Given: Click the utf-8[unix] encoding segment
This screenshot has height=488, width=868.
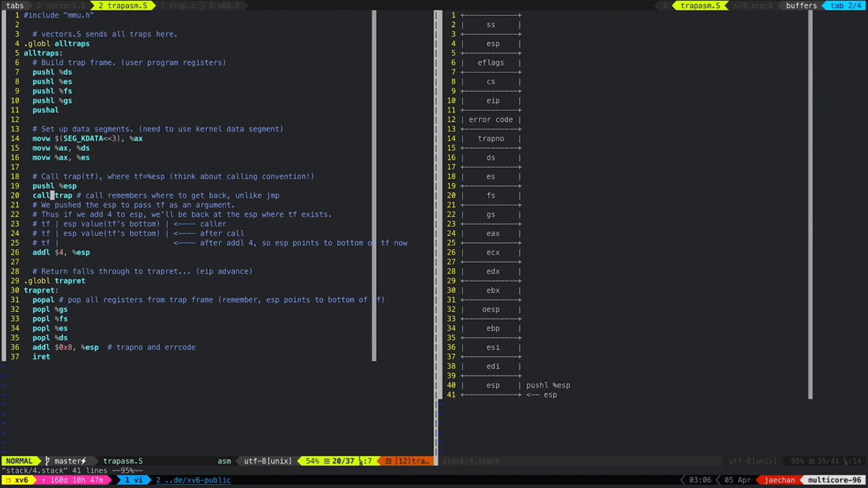Looking at the screenshot, I should pyautogui.click(x=268, y=461).
